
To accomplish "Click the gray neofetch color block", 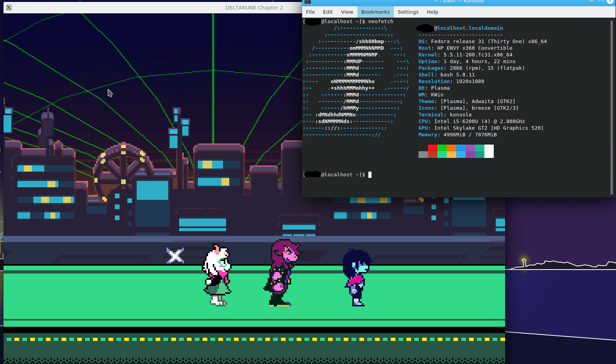I will coord(423,154).
